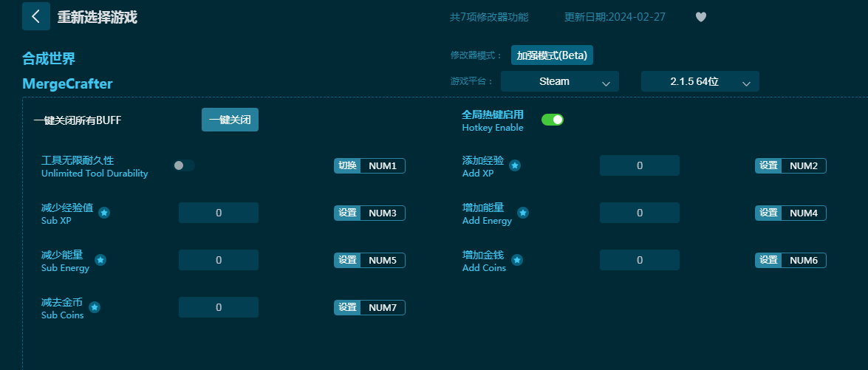Enable Unlimited Tool Durability toggle
868x370 pixels.
click(184, 165)
